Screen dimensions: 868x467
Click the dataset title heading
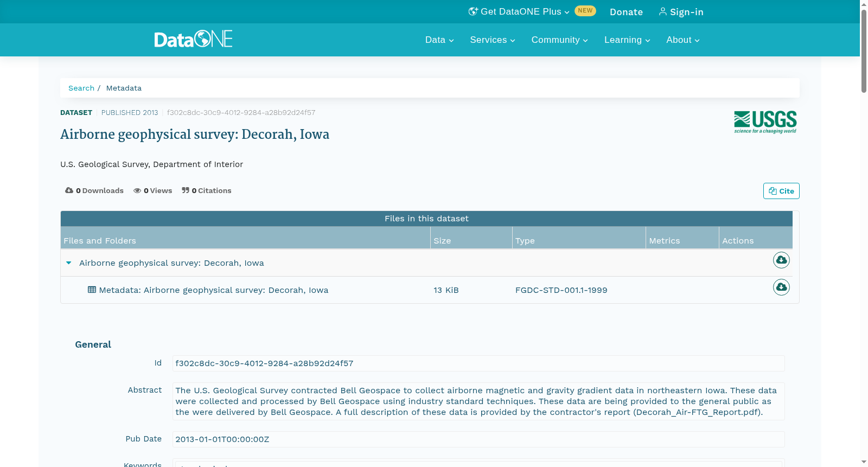click(x=195, y=135)
